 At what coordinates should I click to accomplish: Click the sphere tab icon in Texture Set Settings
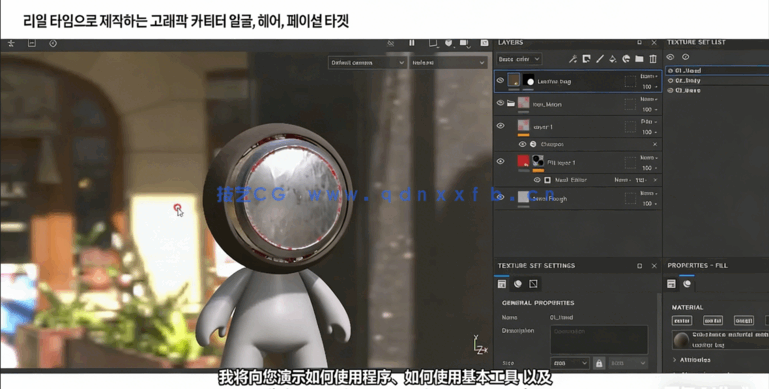point(518,284)
